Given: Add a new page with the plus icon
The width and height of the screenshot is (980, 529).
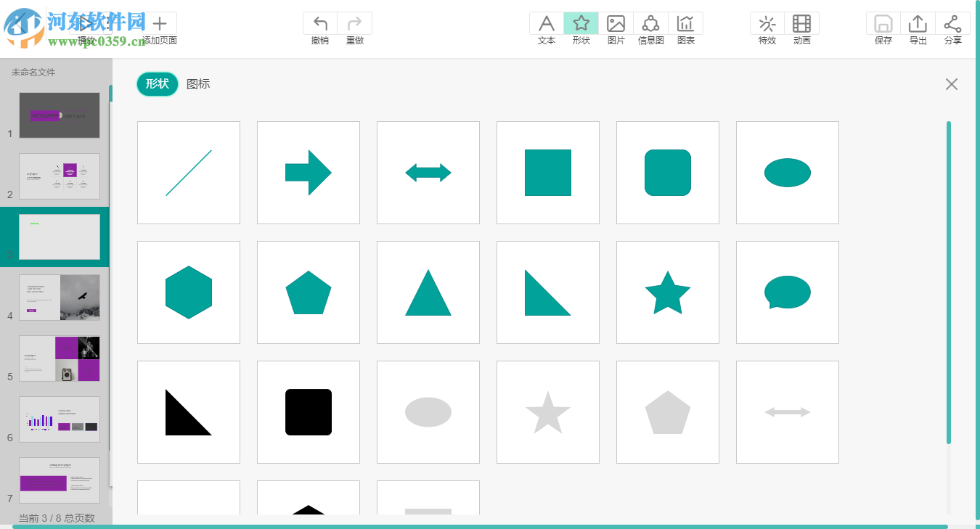Looking at the screenshot, I should coord(160,23).
